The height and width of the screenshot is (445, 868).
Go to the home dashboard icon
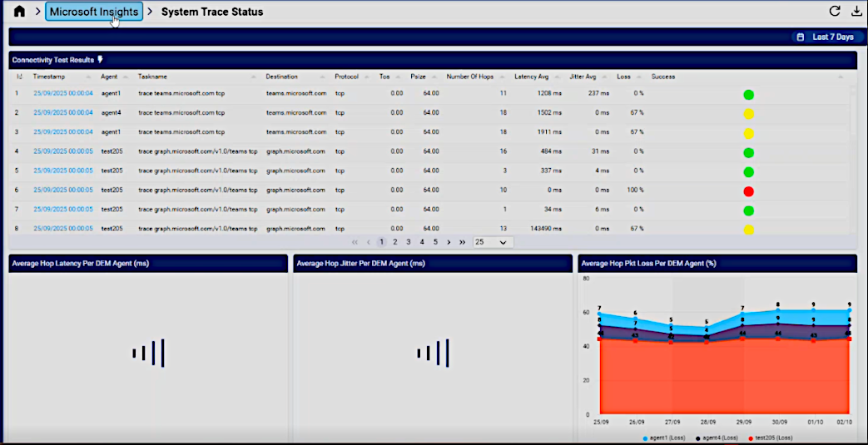click(19, 11)
